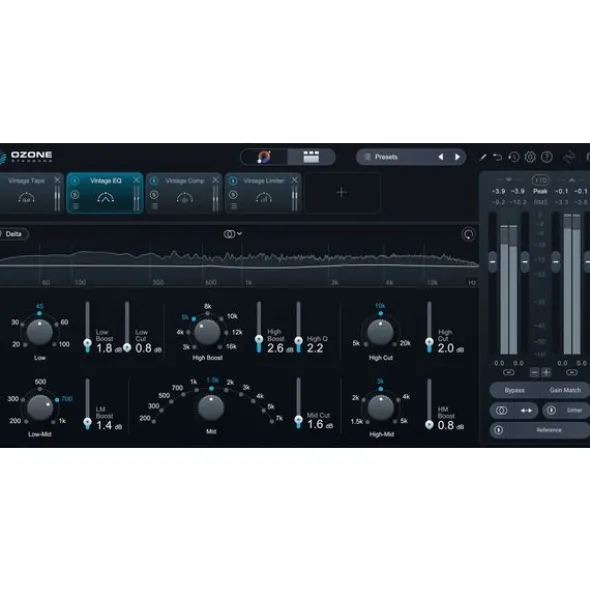Remove the Vintage EQ module
The image size is (590, 591).
tap(136, 180)
